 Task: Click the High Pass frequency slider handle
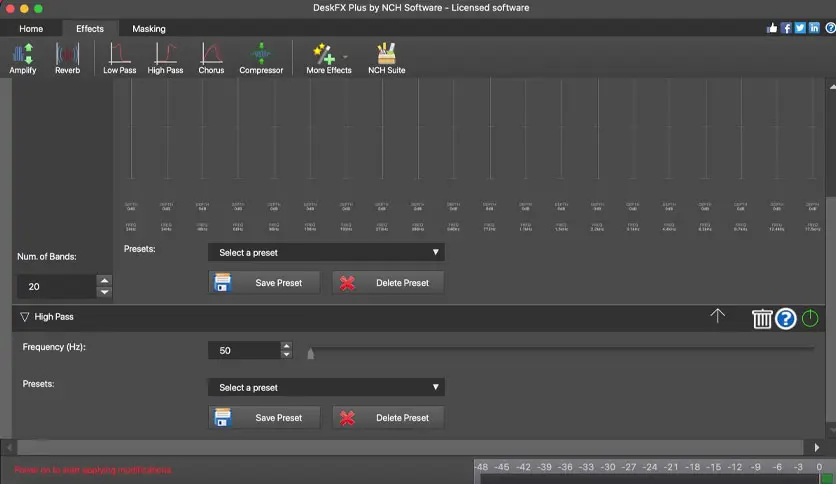coord(311,353)
